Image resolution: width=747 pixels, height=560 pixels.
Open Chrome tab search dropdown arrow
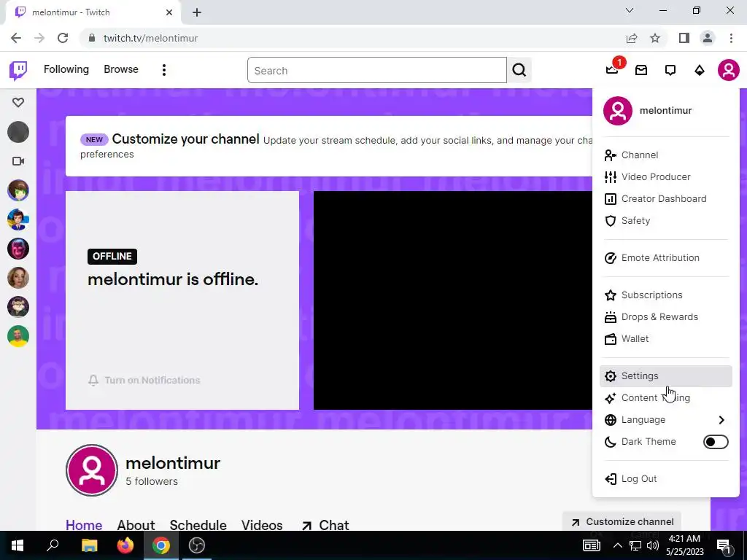coord(630,10)
